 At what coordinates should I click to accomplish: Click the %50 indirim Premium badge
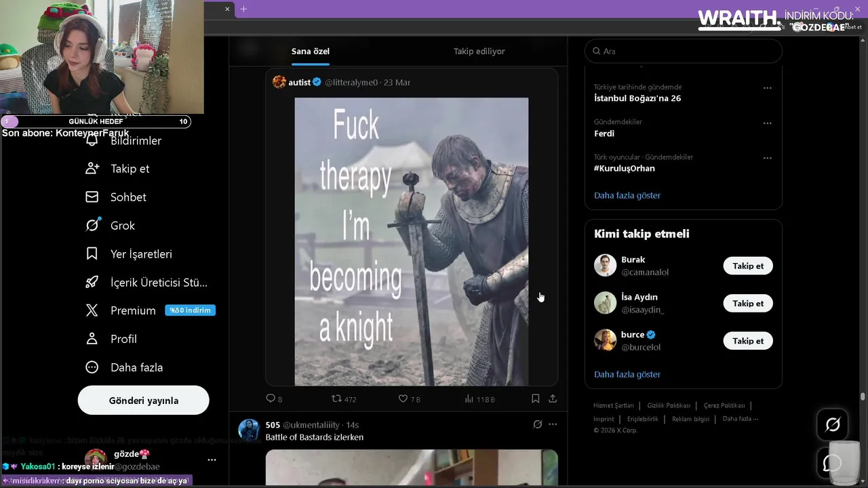click(x=190, y=310)
